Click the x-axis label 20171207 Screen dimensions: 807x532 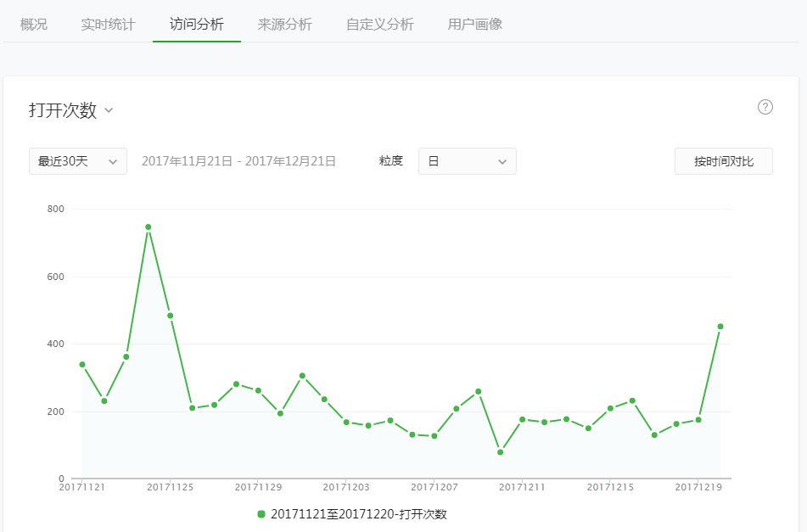tap(434, 487)
